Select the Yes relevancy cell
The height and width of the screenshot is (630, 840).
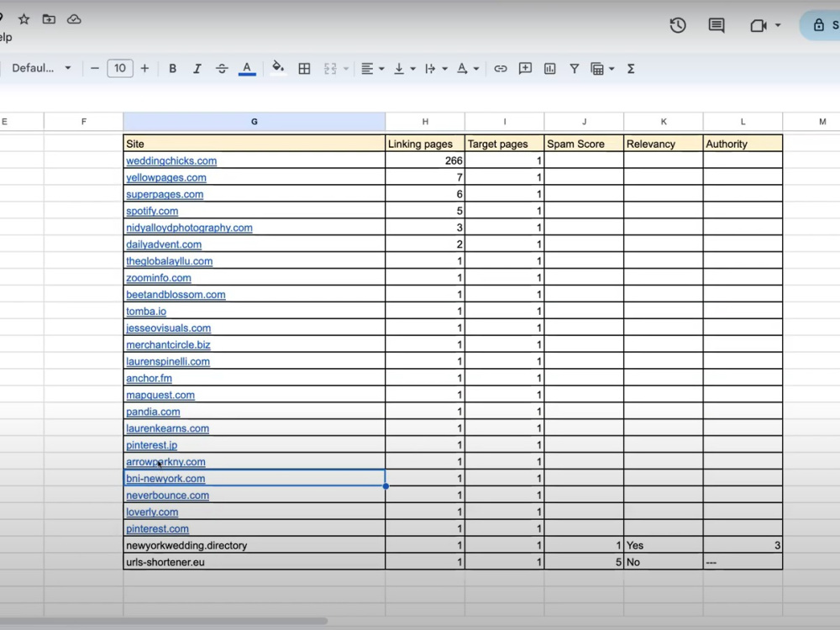664,545
